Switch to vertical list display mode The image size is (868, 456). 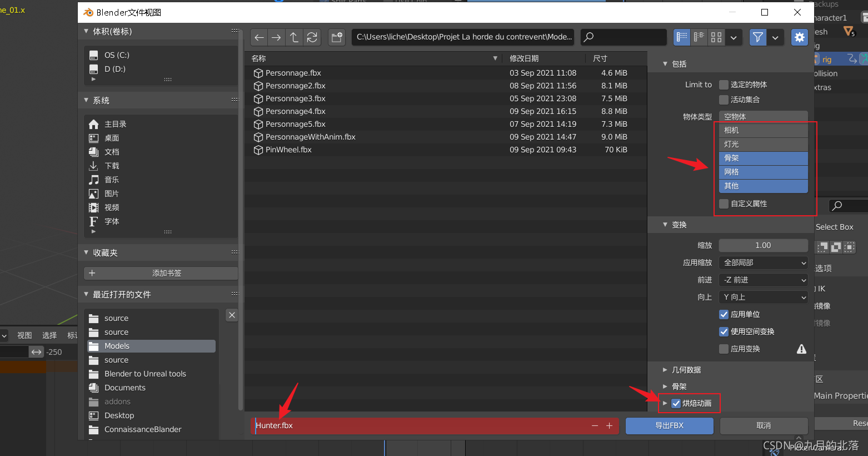click(682, 37)
